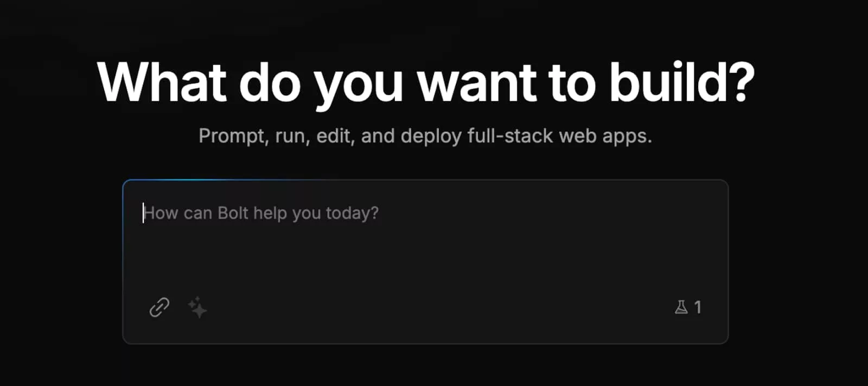Screen dimensions: 868x386
Task: Place the cursor in the prompt input box
Action: point(425,244)
